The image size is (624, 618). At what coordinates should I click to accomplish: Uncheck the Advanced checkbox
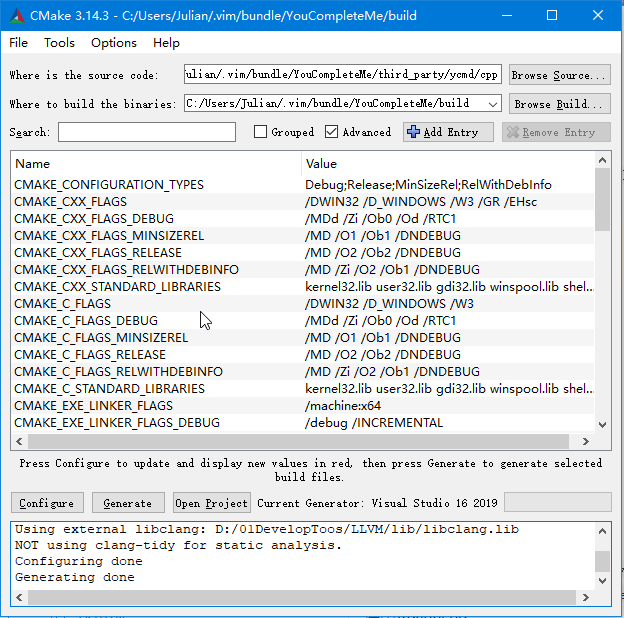point(332,132)
